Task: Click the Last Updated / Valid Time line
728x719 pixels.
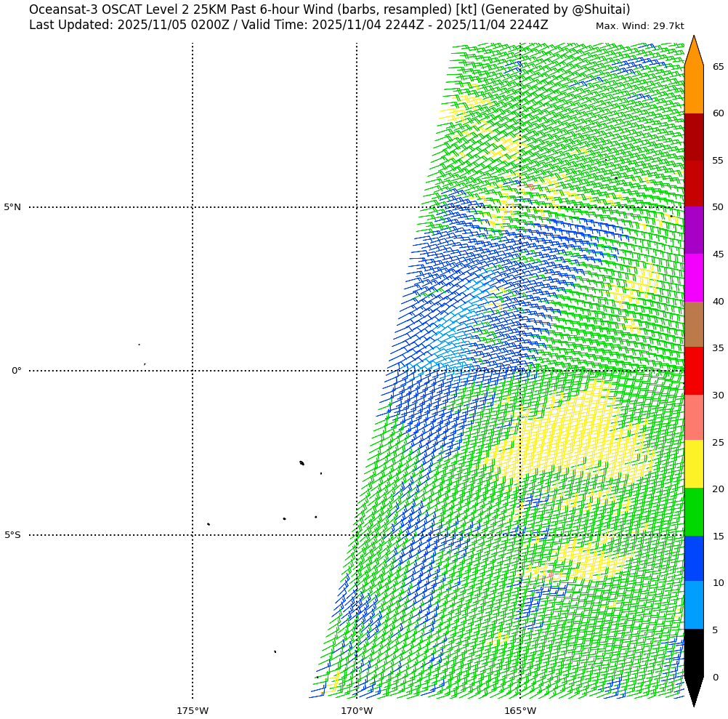Action: point(288,25)
